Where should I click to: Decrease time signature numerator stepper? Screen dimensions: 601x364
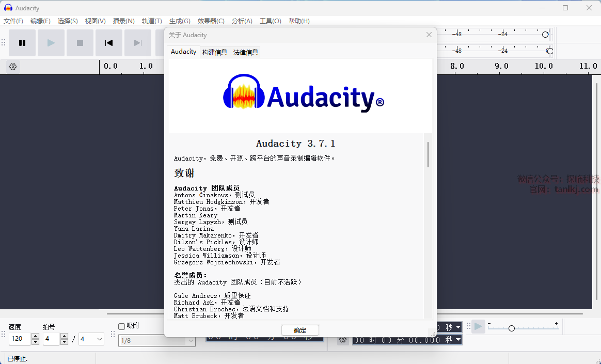[x=65, y=342]
